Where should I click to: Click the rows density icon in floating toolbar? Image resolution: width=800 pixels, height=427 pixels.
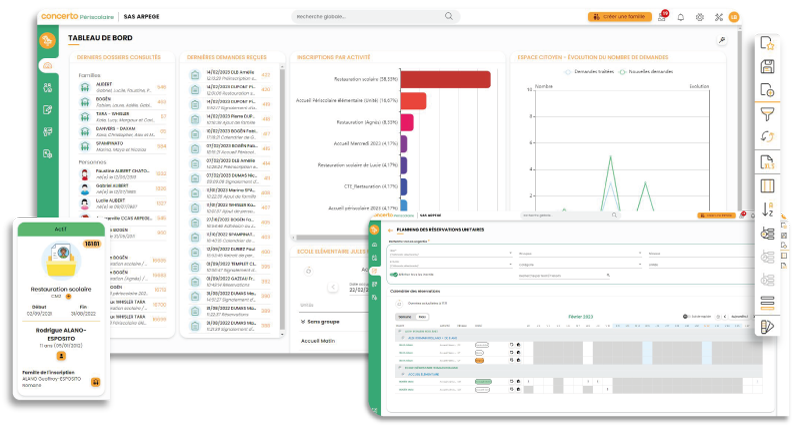tap(767, 303)
